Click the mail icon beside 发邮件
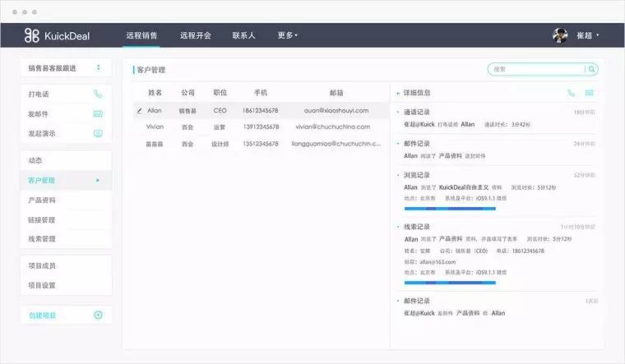The width and height of the screenshot is (625, 364). point(98,113)
